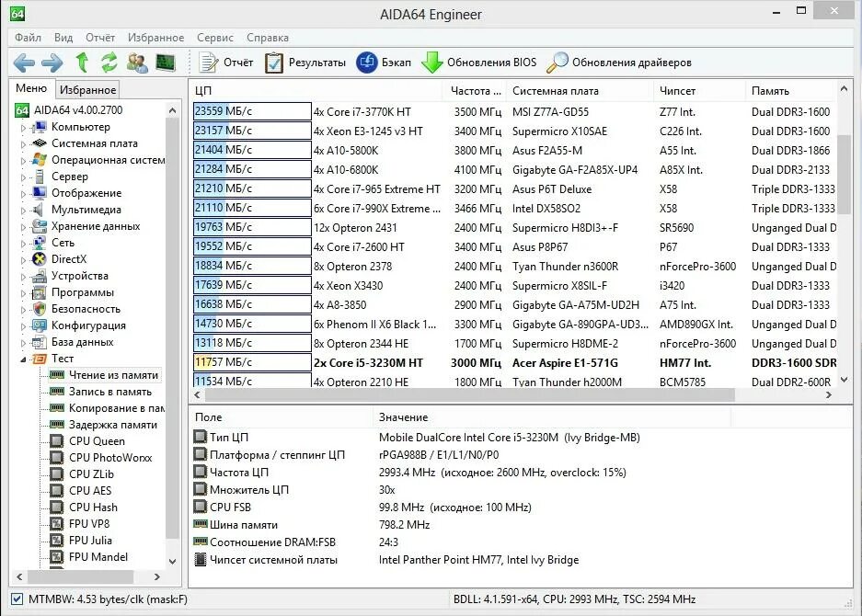The width and height of the screenshot is (862, 616).
Task: Select the Сеть network icon
Action: click(x=39, y=243)
